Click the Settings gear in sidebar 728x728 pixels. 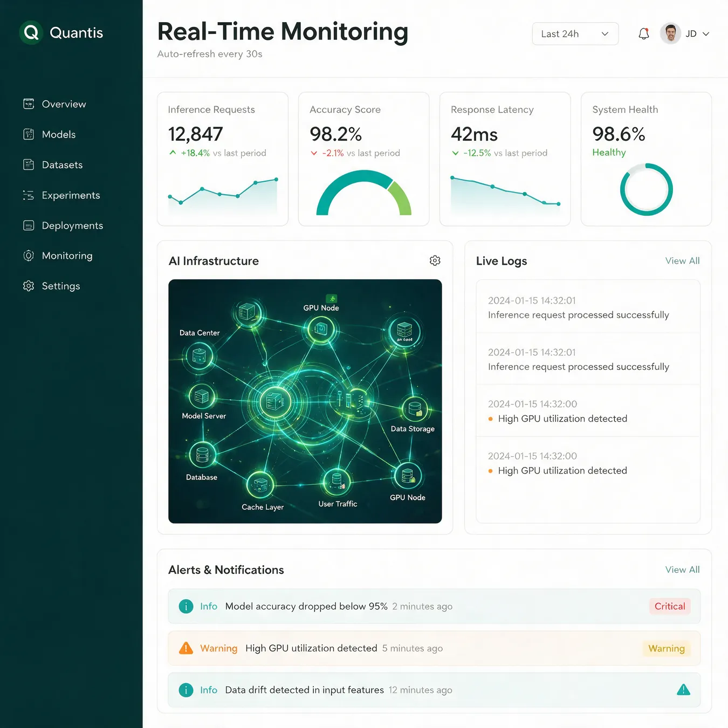tap(29, 286)
